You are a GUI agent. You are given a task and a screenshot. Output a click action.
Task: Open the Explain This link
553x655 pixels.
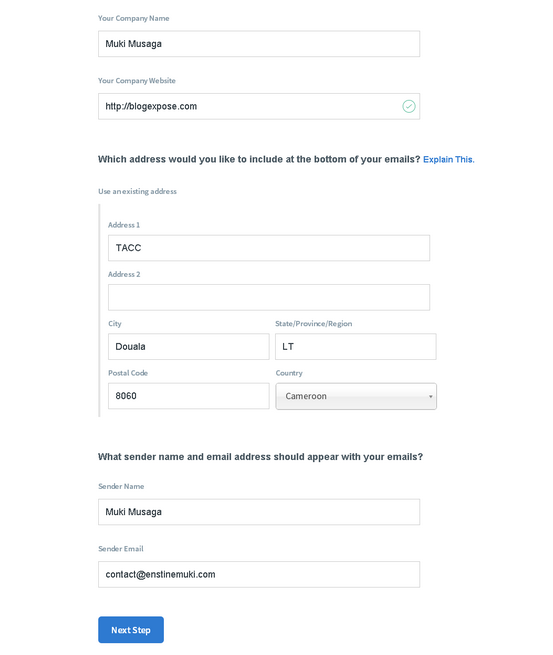(449, 160)
